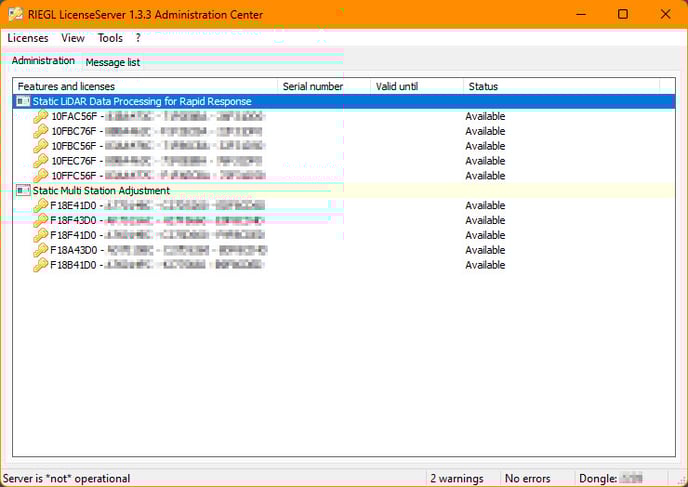Click the RIEGL LicenseServer title bar app icon
688x487 pixels.
click(15, 14)
